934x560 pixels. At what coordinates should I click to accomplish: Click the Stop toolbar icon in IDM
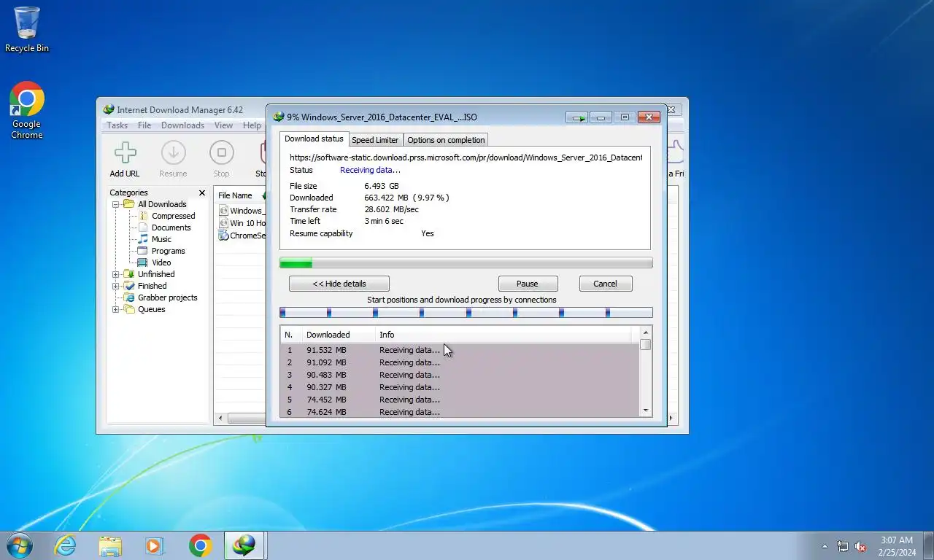(x=221, y=159)
